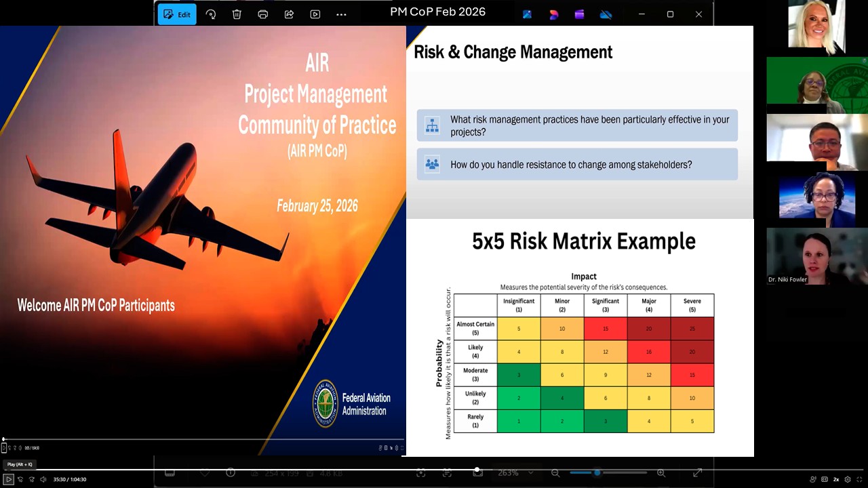This screenshot has width=868, height=488.
Task: Rotate the image using the rotate icon
Action: 210,14
